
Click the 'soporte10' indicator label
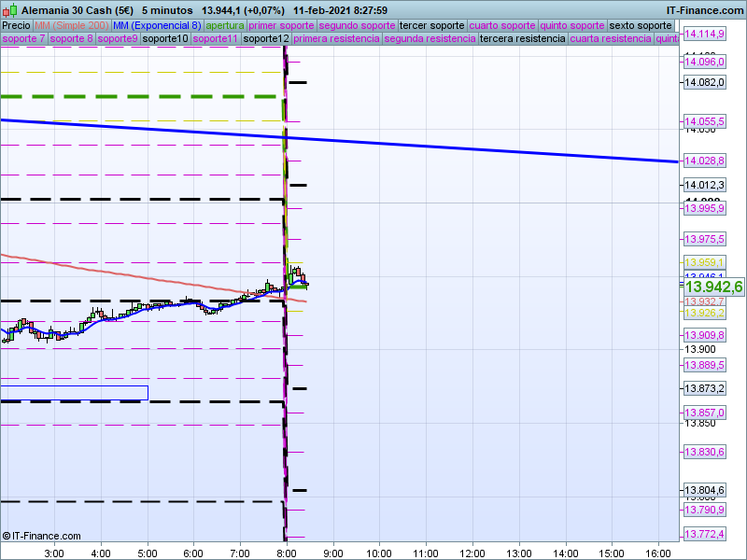(x=165, y=39)
